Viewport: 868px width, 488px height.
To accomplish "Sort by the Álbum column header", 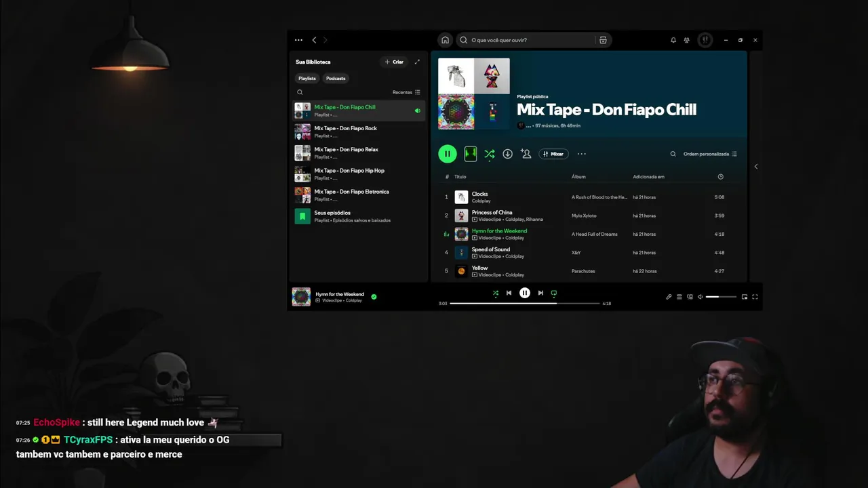I will pyautogui.click(x=578, y=177).
